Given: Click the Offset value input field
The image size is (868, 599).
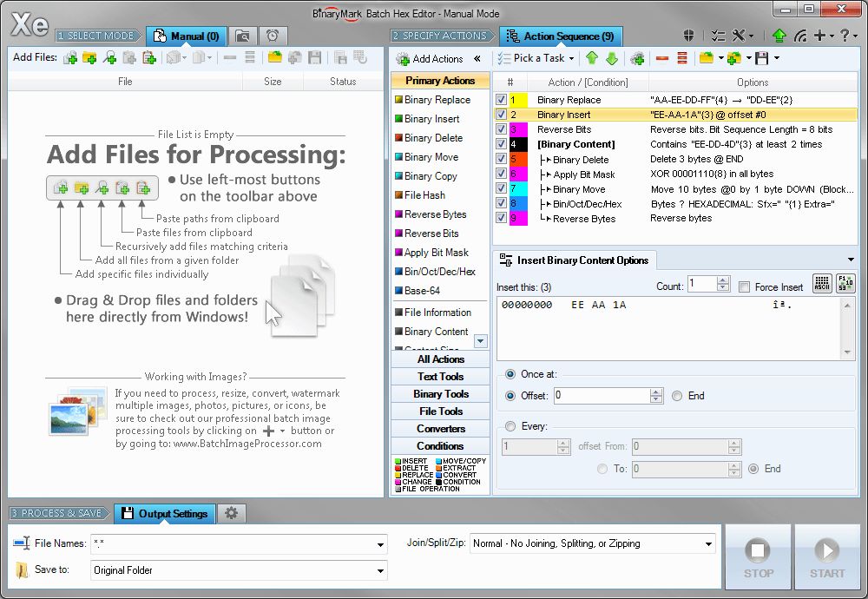Looking at the screenshot, I should click(602, 395).
